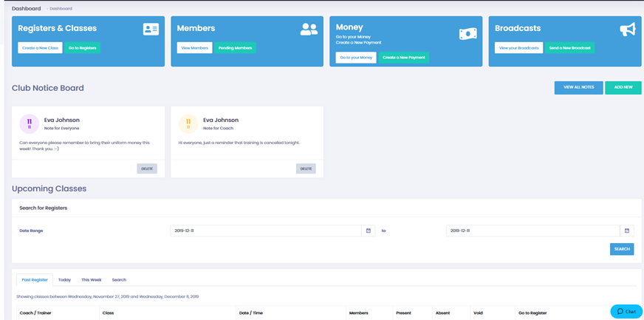The width and height of the screenshot is (644, 320).
Task: Click the Dashboard breadcrumb link
Action: [61, 9]
